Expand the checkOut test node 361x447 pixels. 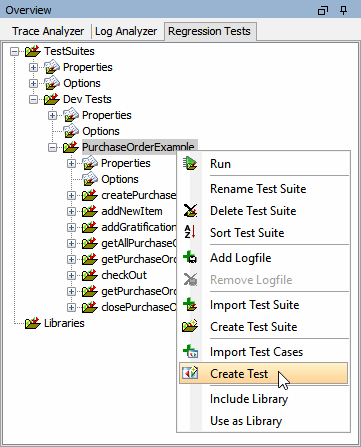pos(71,275)
